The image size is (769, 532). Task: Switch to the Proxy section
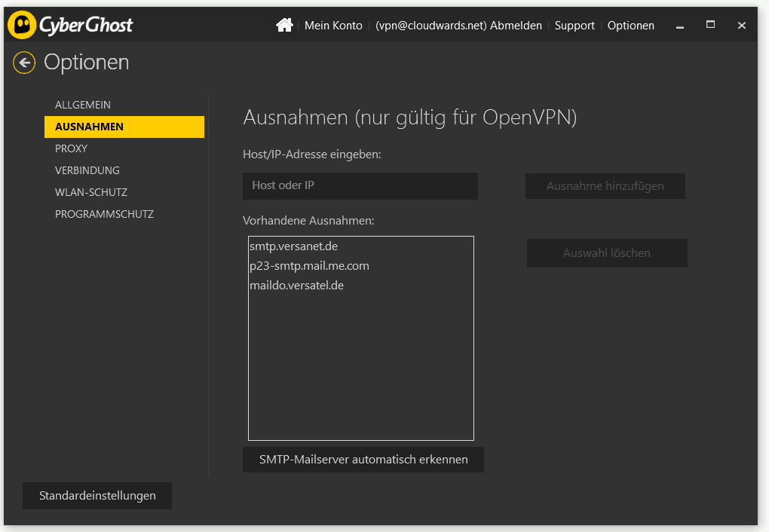pos(124,148)
